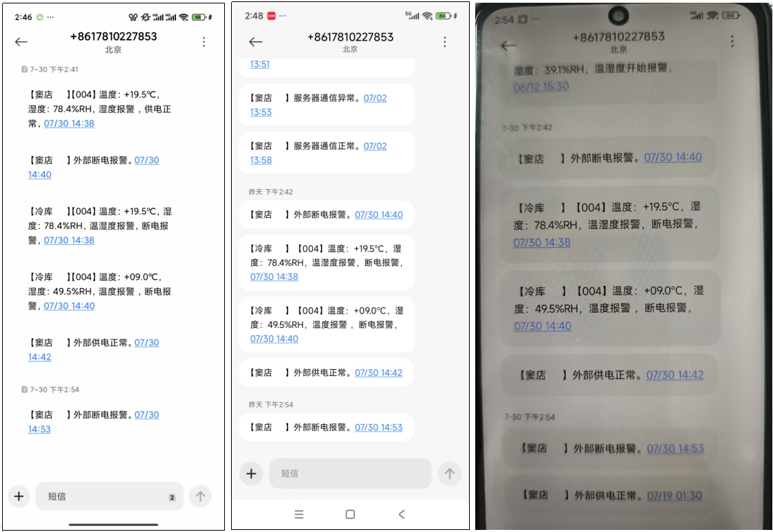This screenshot has width=773, height=532.
Task: Open three-dot menu in the middle phone
Action: point(445,42)
